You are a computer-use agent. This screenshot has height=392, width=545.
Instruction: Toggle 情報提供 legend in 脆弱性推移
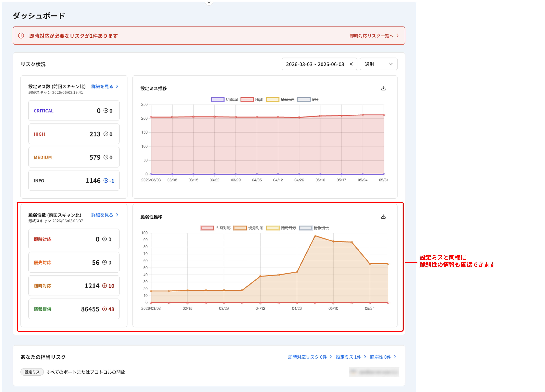(314, 228)
